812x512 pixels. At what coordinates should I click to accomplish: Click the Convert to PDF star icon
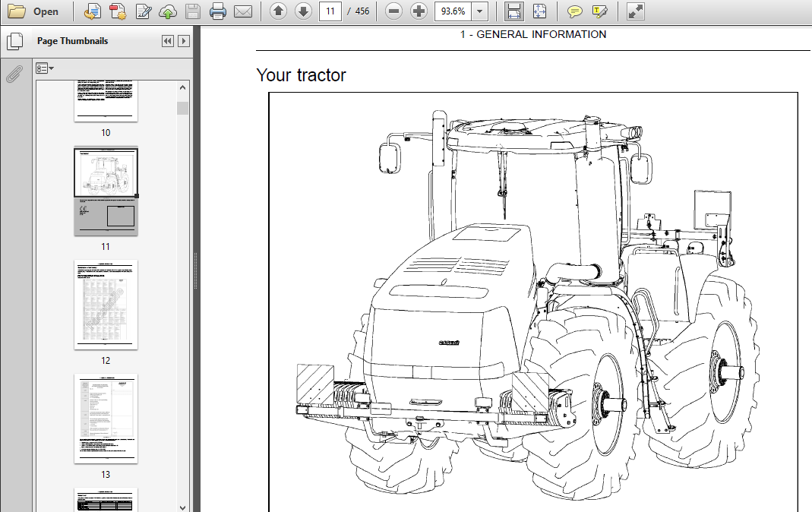coord(118,11)
